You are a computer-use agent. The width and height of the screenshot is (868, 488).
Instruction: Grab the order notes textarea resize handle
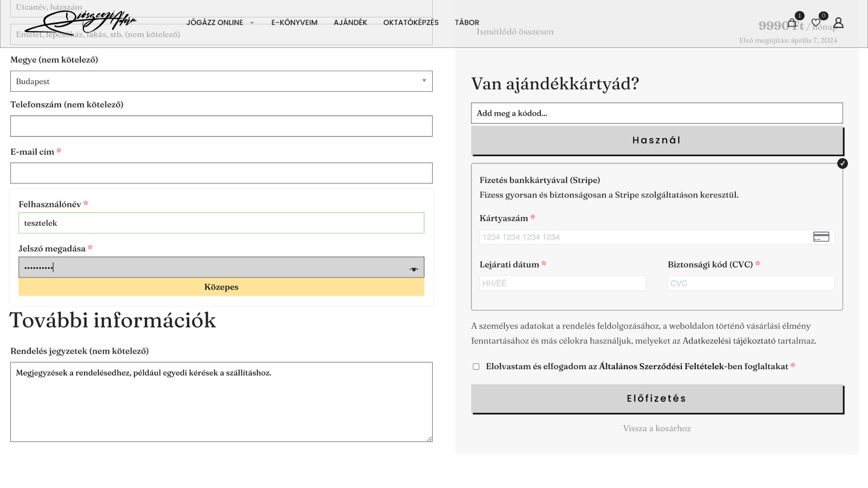pos(429,439)
